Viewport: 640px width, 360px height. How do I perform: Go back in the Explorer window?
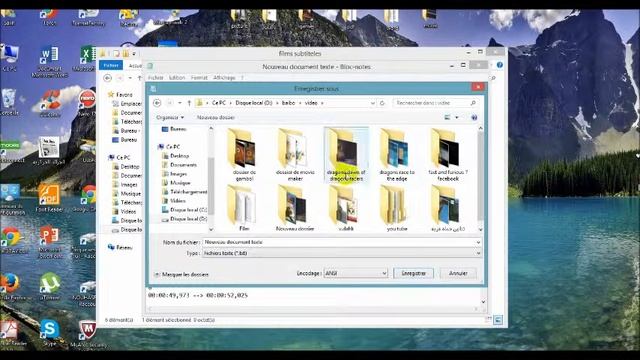pyautogui.click(x=108, y=78)
